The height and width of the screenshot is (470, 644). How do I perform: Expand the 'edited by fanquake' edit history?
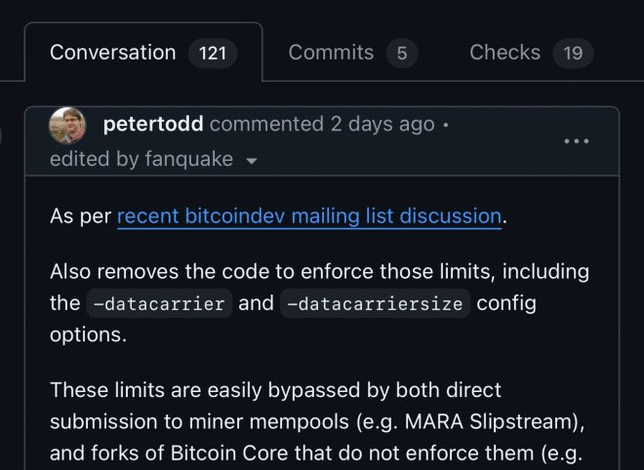point(154,159)
